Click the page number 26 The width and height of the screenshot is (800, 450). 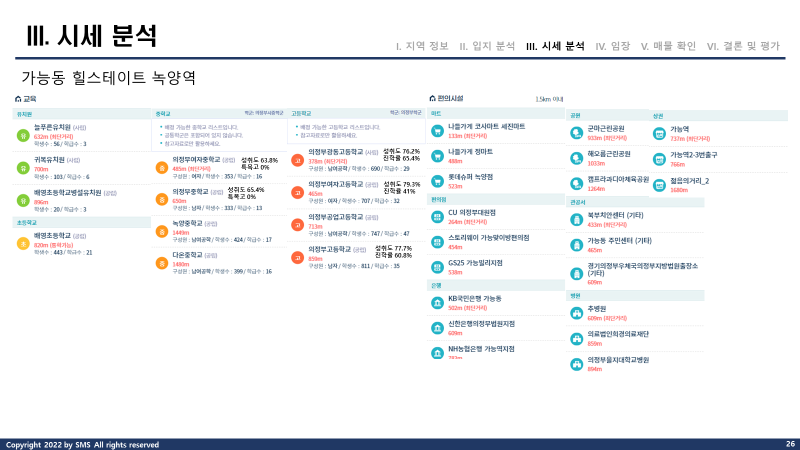tap(790, 444)
